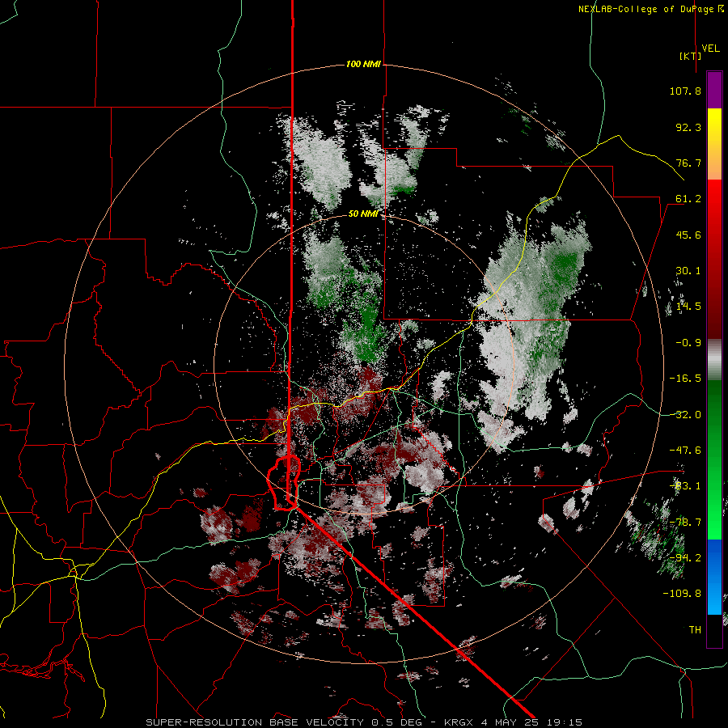Click the [KT] units label
This screenshot has height=728, width=728.
[691, 56]
